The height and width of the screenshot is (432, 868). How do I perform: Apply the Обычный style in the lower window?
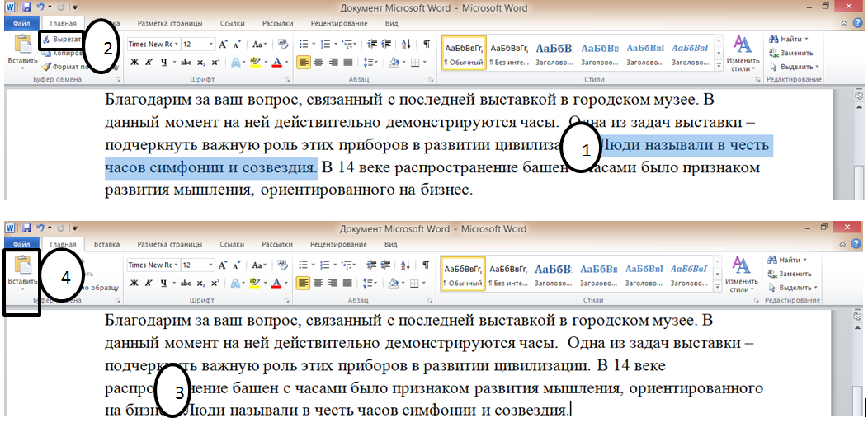click(x=464, y=273)
